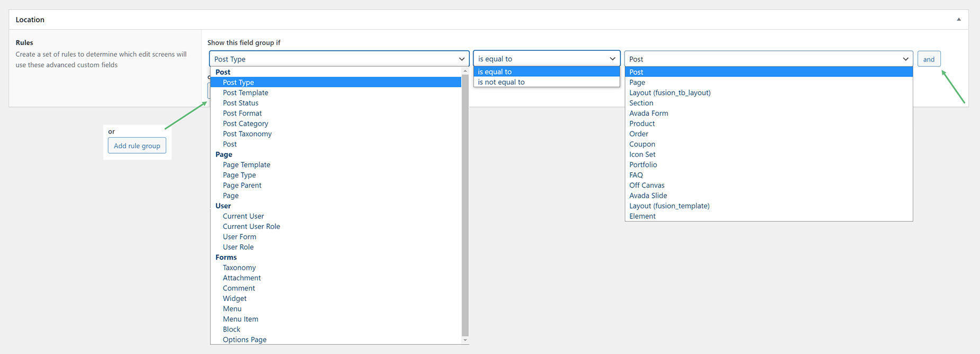Select 'Order' value
The height and width of the screenshot is (354, 980).
click(769, 134)
